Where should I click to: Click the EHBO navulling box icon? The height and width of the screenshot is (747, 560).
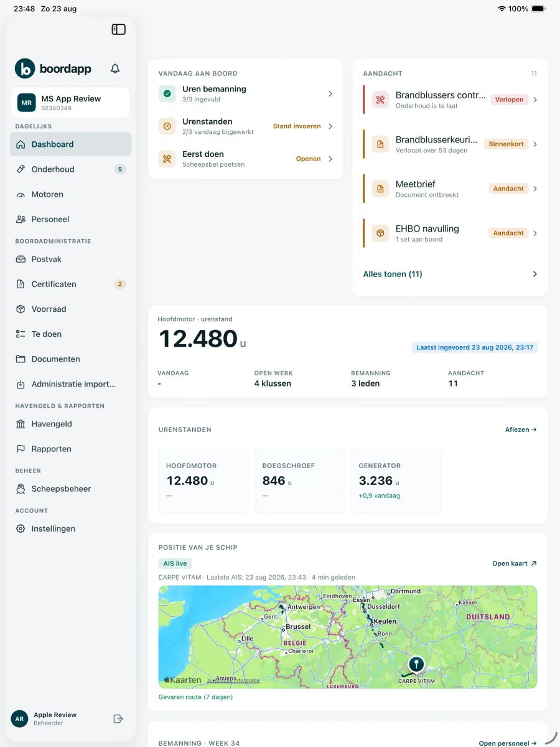[x=380, y=233]
